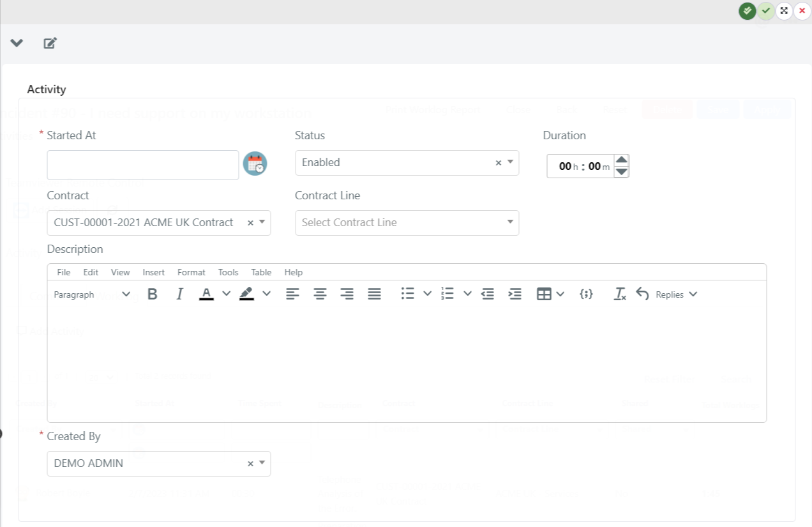Viewport: 812px width, 527px height.
Task: Click the curly braces code icon
Action: click(586, 294)
